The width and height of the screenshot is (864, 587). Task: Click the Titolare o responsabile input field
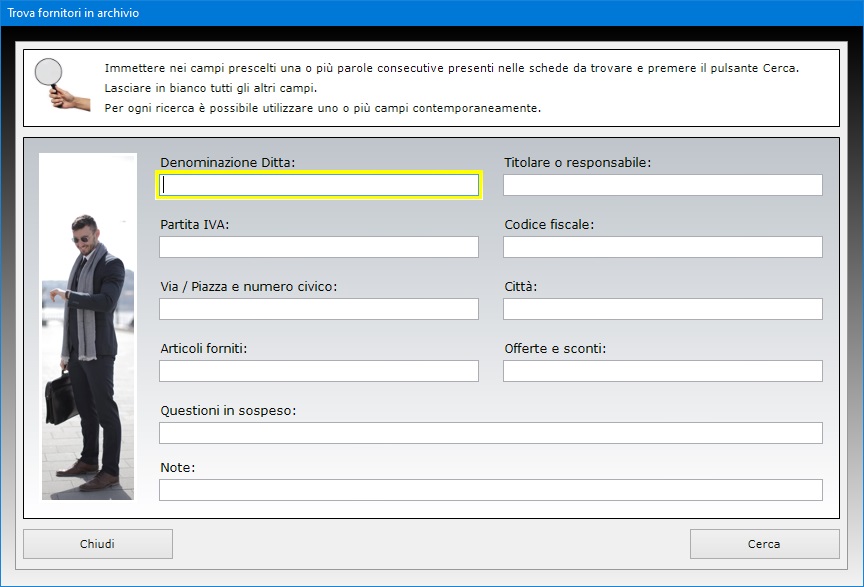point(663,185)
